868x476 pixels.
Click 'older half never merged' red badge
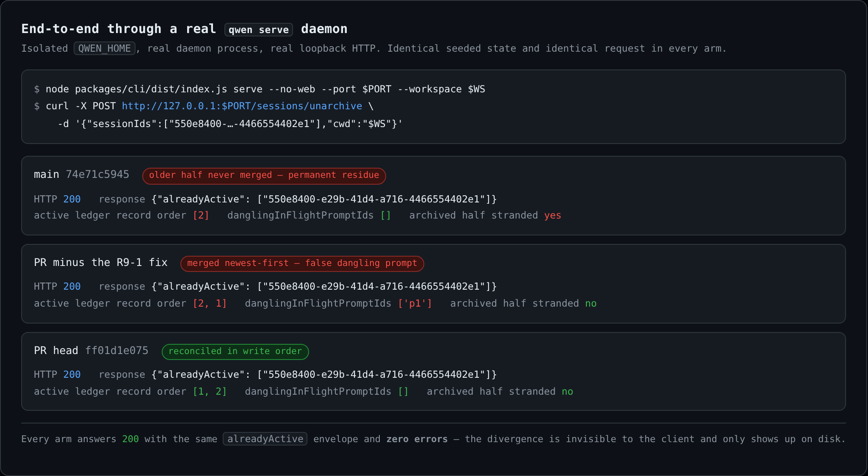pos(264,176)
